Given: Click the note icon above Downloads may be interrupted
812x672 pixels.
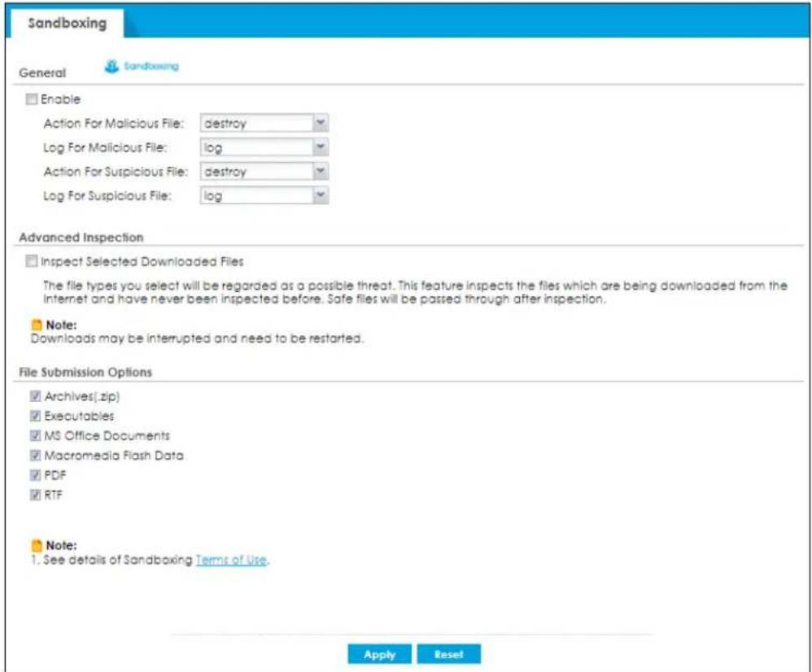Looking at the screenshot, I should coord(37,325).
